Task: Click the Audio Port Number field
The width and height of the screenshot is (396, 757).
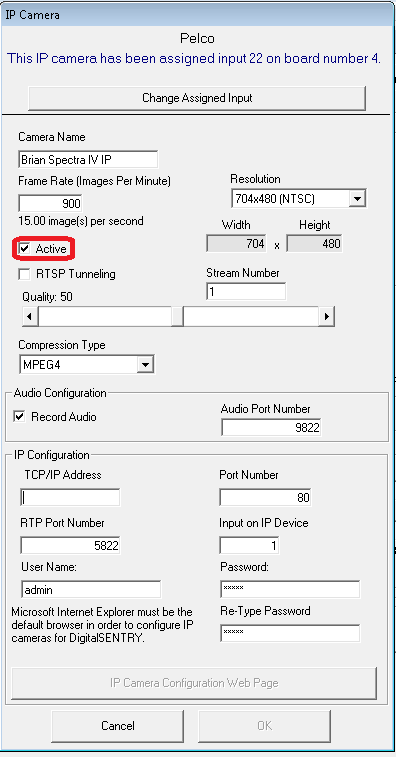Action: tap(271, 428)
